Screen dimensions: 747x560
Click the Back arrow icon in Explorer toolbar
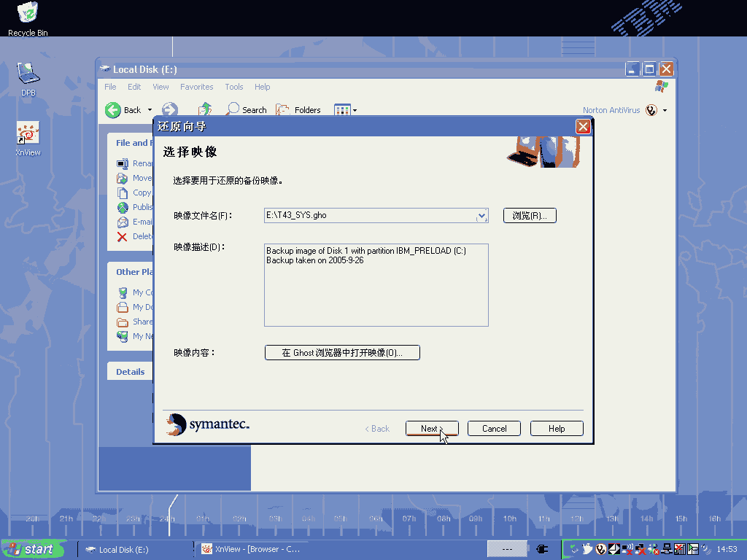click(x=113, y=110)
